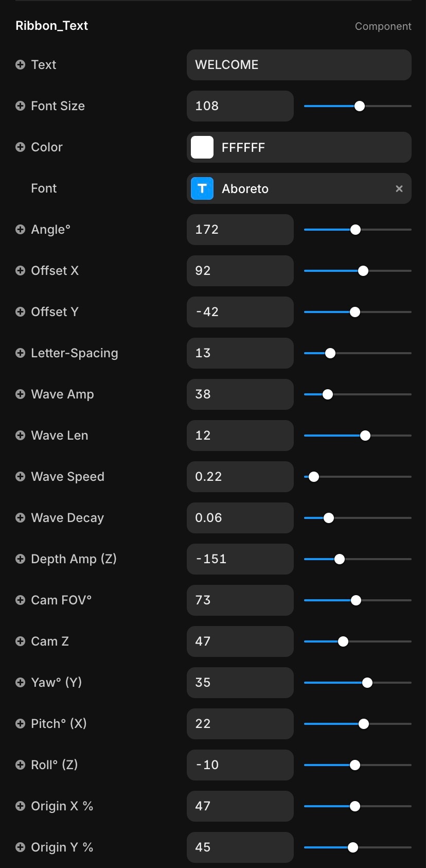Image resolution: width=426 pixels, height=868 pixels.
Task: Click the Font Size slider handle
Action: click(360, 106)
